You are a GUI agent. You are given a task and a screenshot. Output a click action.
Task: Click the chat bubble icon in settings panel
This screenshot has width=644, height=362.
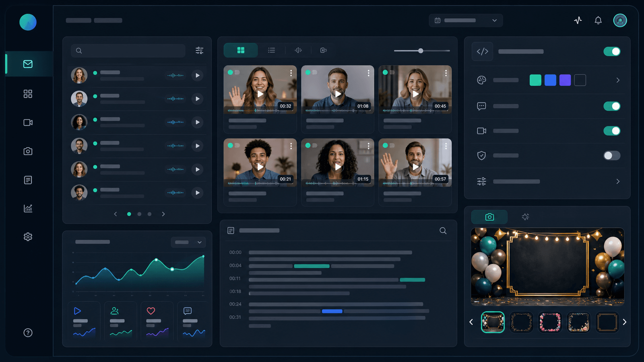[x=481, y=106]
